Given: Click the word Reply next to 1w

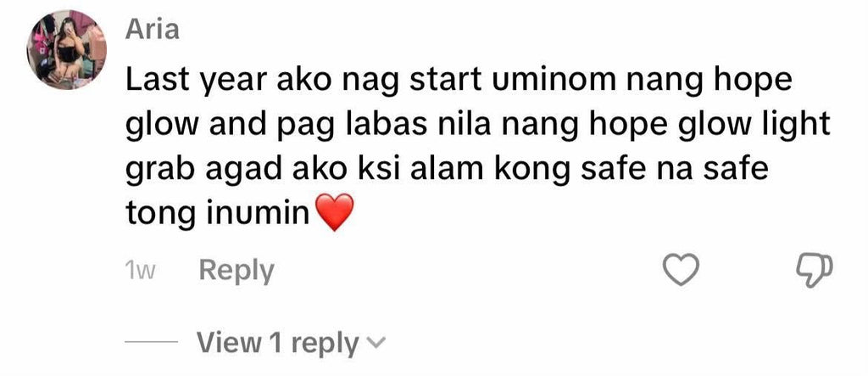Looking at the screenshot, I should [x=236, y=271].
